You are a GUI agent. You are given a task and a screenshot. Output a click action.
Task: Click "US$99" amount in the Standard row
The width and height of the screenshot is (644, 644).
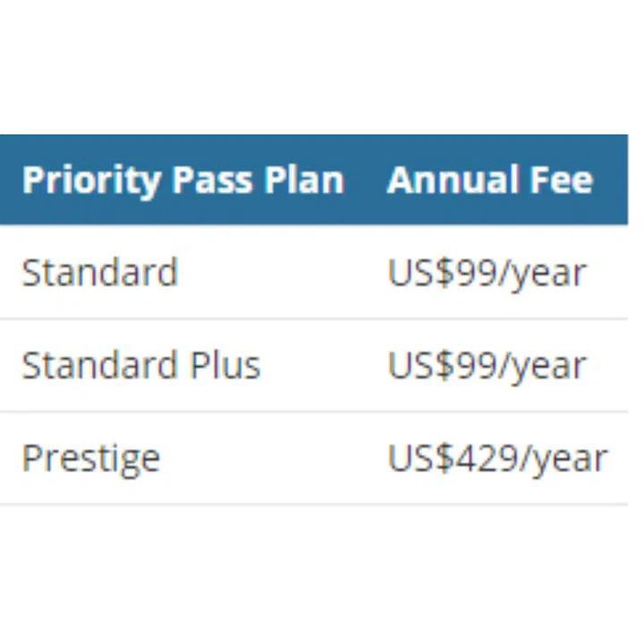tap(433, 273)
